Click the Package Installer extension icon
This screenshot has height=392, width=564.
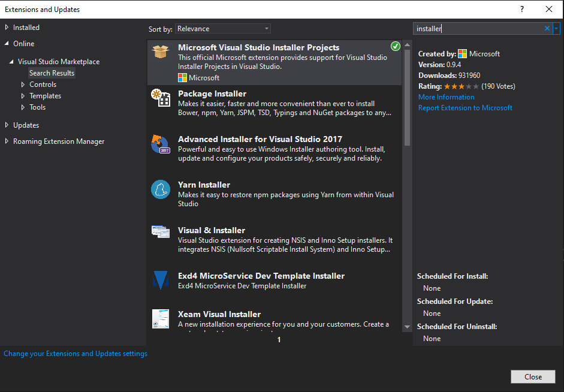[x=161, y=98]
